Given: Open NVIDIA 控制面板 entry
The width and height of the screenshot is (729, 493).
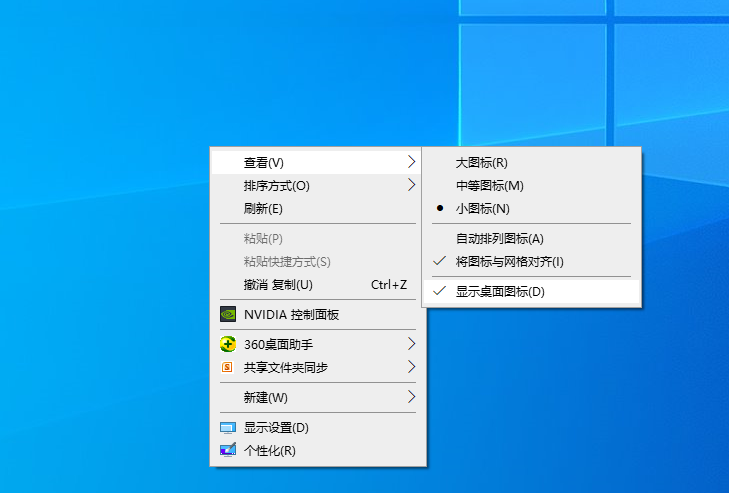Looking at the screenshot, I should [316, 314].
